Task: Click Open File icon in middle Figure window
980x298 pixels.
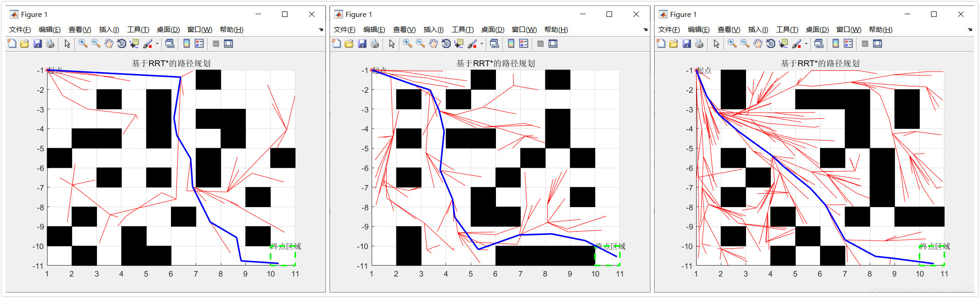Action: click(349, 43)
